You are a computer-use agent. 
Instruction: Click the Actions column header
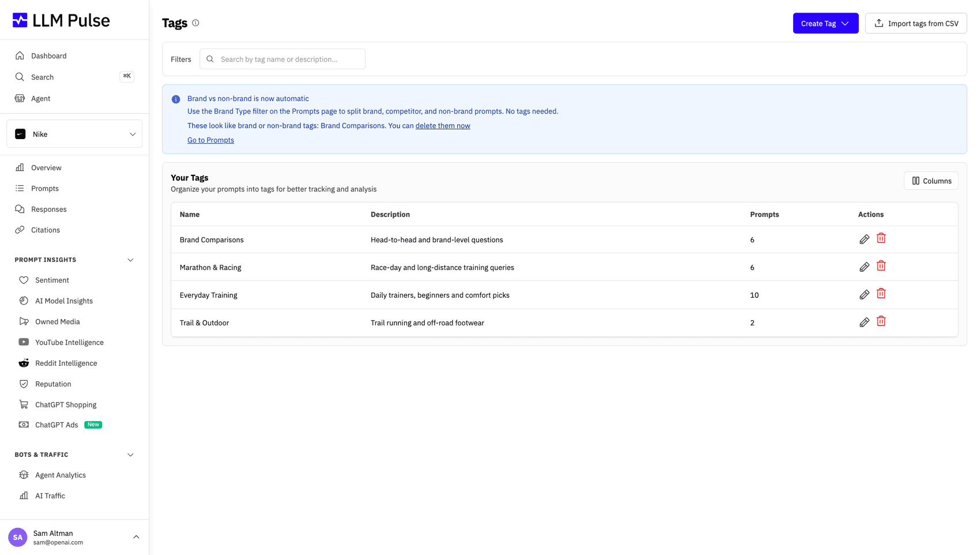(870, 215)
